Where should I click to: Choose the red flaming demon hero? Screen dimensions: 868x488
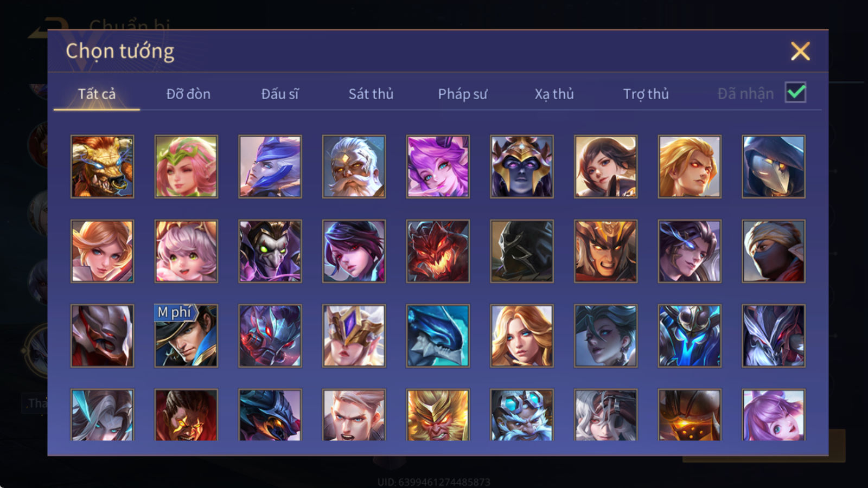pyautogui.click(x=438, y=251)
